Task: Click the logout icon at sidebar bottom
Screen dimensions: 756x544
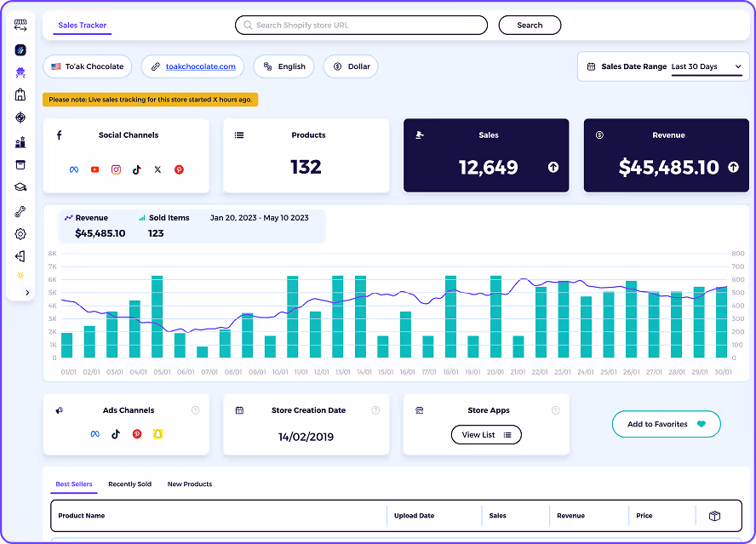Action: [x=20, y=255]
